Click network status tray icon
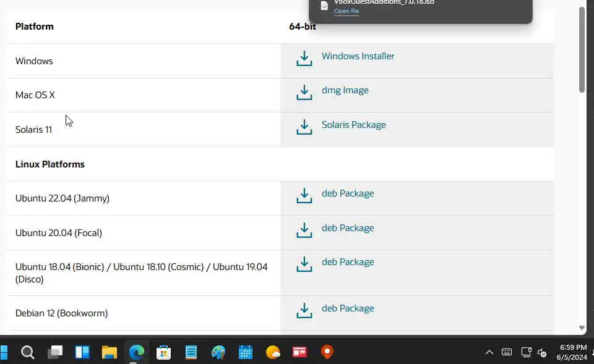 coord(526,352)
